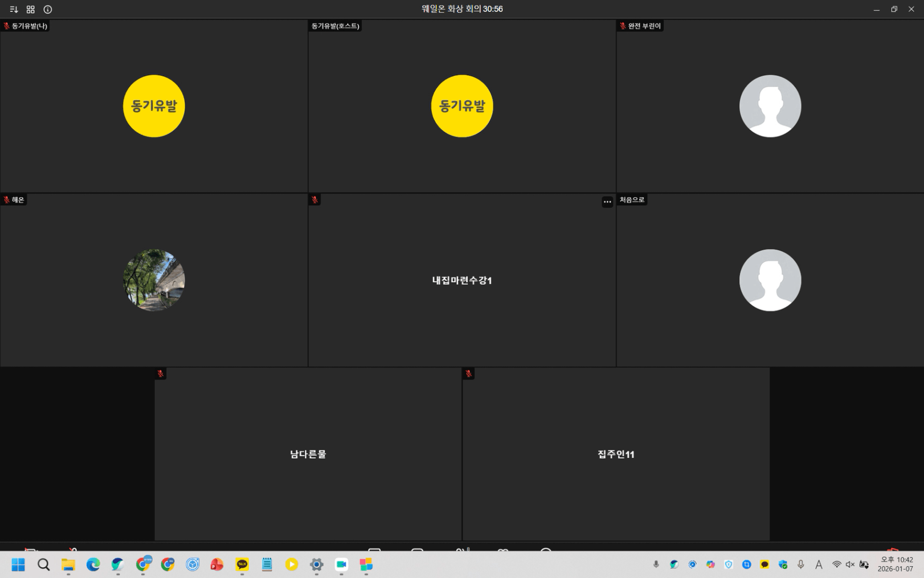Select the 완전 부린이 default avatar

[x=770, y=106]
